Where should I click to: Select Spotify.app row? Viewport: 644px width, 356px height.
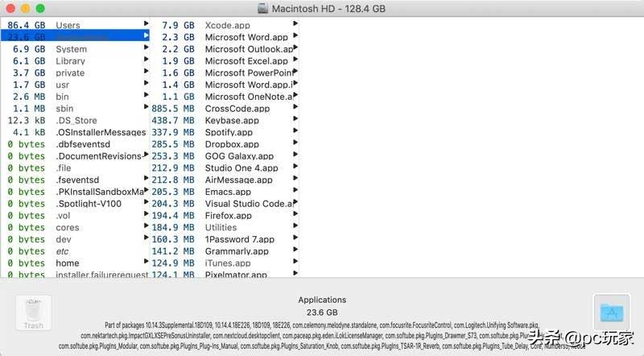point(225,132)
